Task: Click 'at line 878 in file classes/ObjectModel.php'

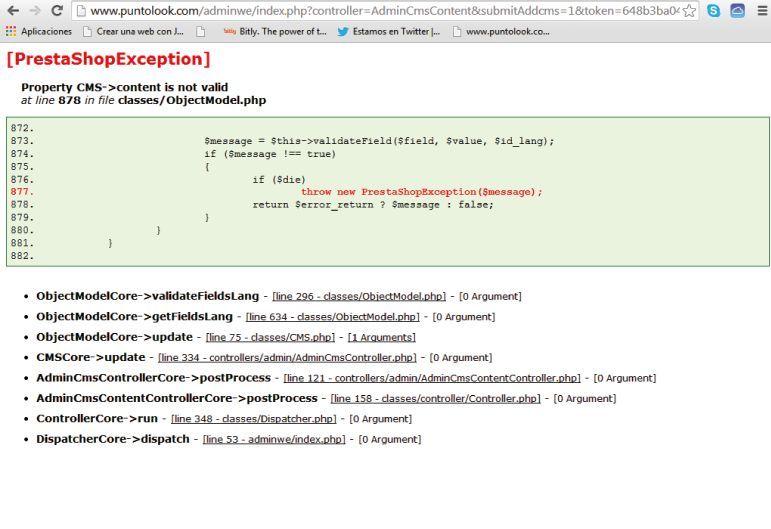Action: point(143,100)
